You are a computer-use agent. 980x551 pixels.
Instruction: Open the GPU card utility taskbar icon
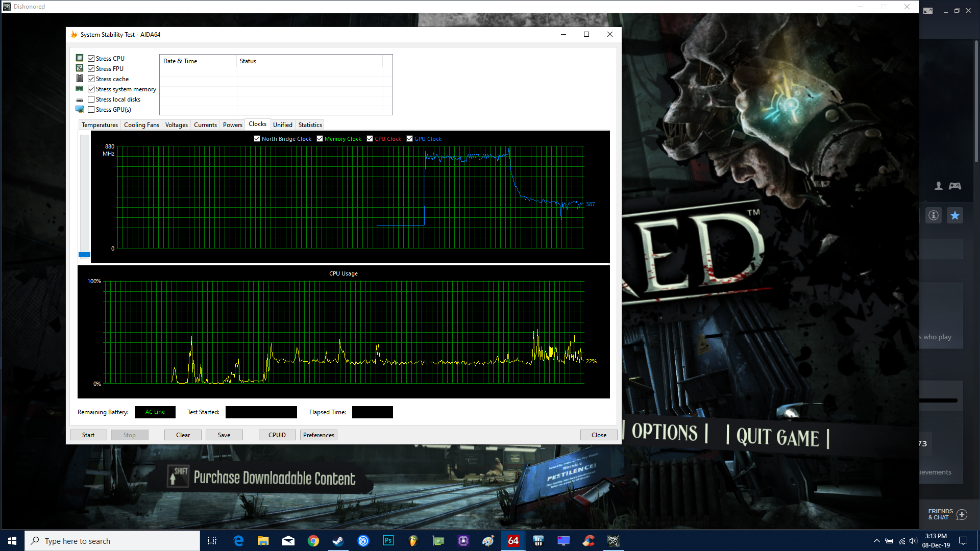tap(438, 541)
